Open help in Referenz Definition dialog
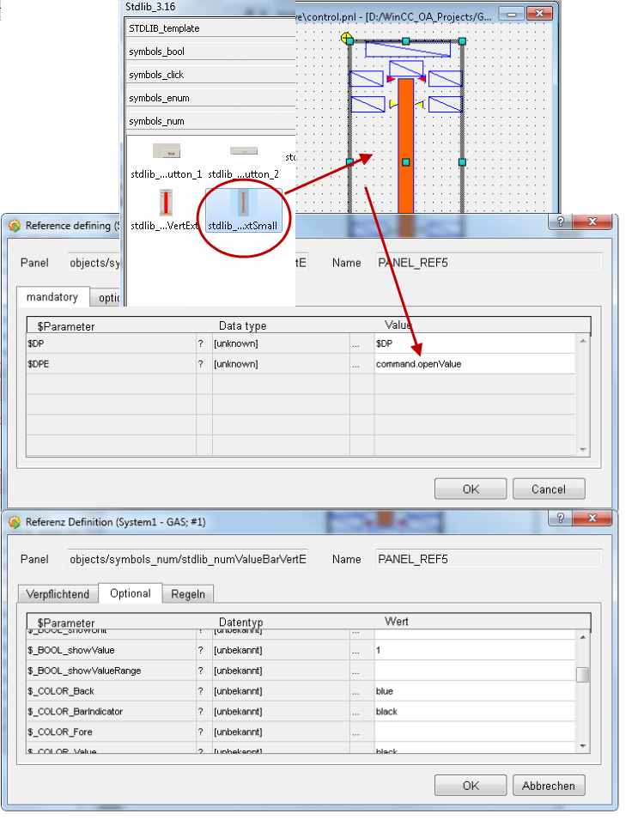 561,518
